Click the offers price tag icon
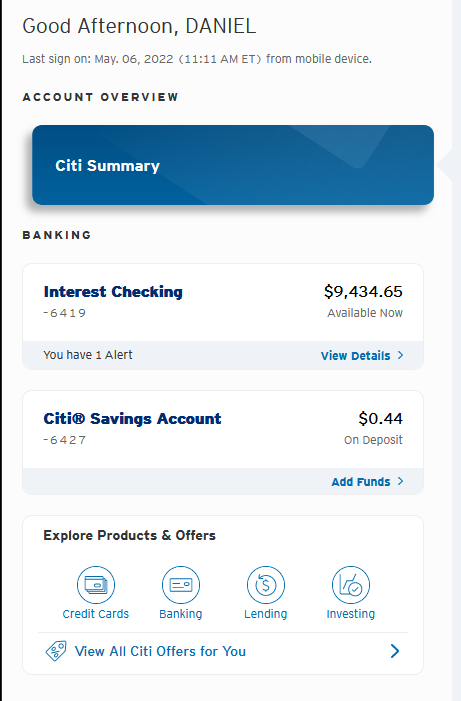This screenshot has width=461, height=701. (56, 651)
